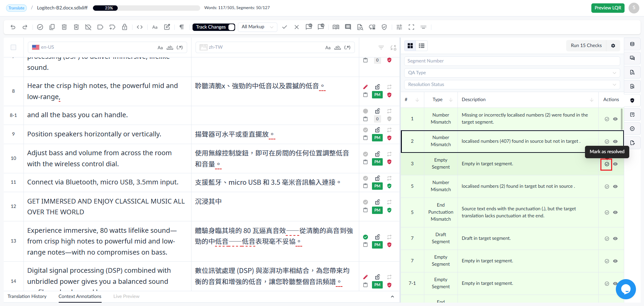The height and width of the screenshot is (306, 644).
Task: Collapse the bottom panel with chevron
Action: coord(392,297)
